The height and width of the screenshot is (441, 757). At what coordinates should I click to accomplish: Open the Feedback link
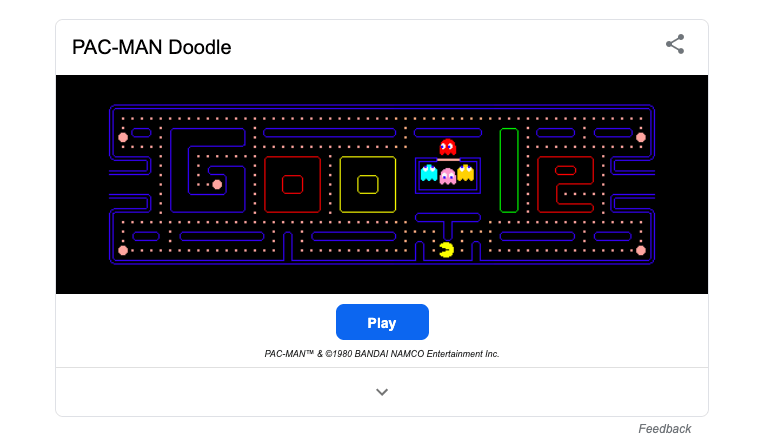click(664, 428)
